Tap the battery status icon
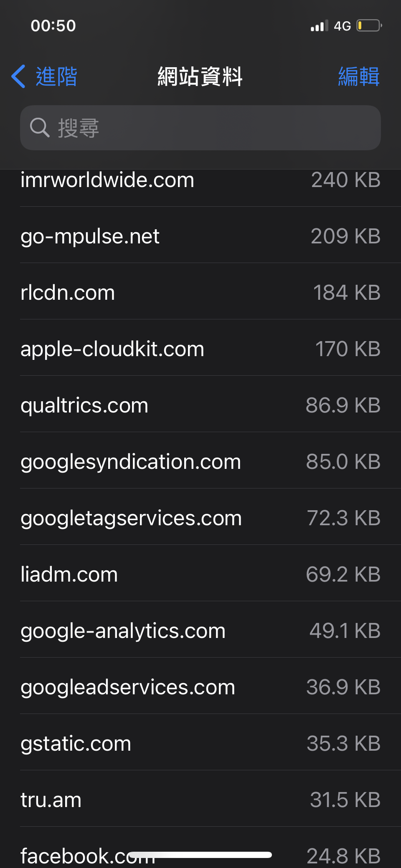401x868 pixels. pos(369,26)
